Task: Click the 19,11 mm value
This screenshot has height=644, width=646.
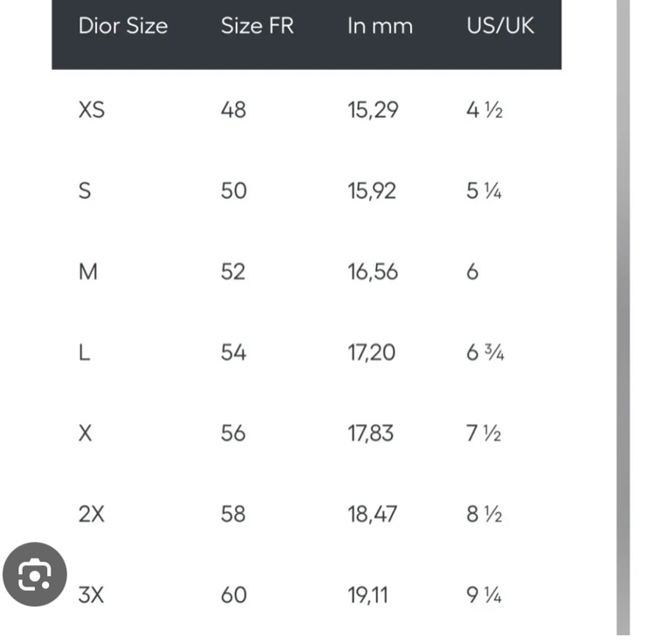Action: (x=368, y=595)
